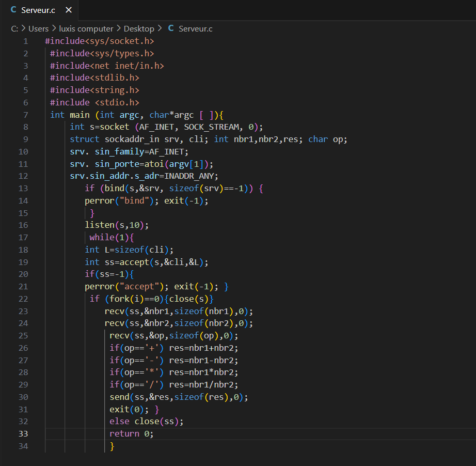
Task: Click line number 22 in the gutter
Action: (x=23, y=299)
